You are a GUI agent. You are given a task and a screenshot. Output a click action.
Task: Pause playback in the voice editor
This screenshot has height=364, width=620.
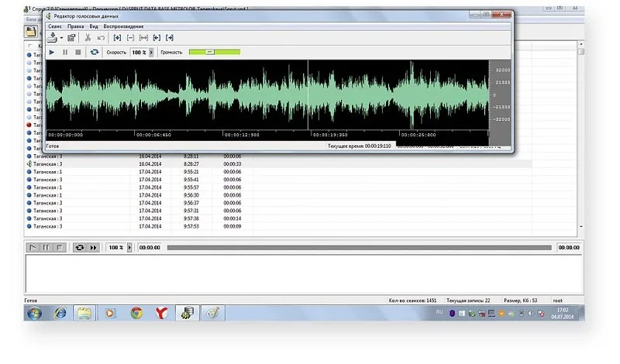point(65,52)
